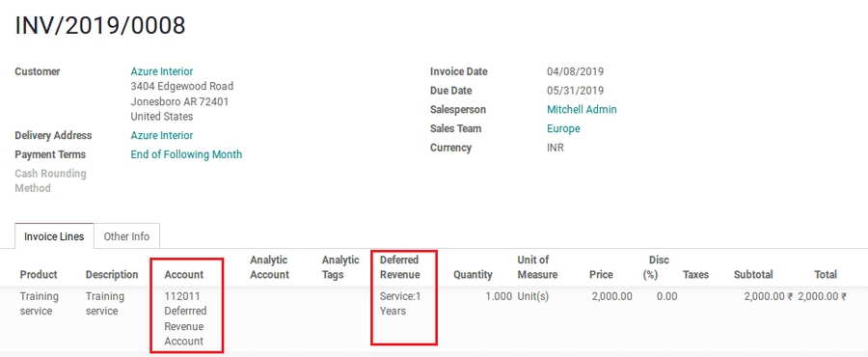The height and width of the screenshot is (357, 868).
Task: Click the Product column header
Action: (39, 275)
